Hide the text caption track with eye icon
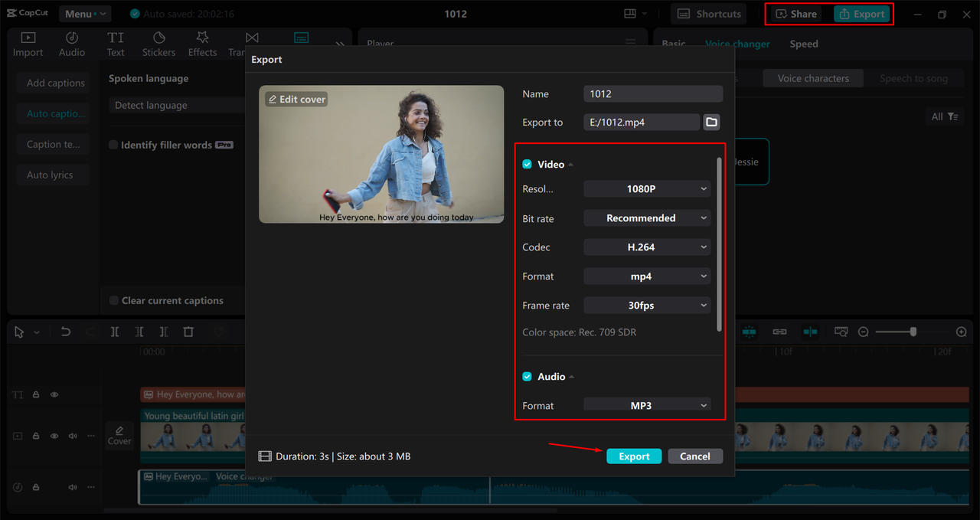Viewport: 980px width, 520px height. (54, 394)
